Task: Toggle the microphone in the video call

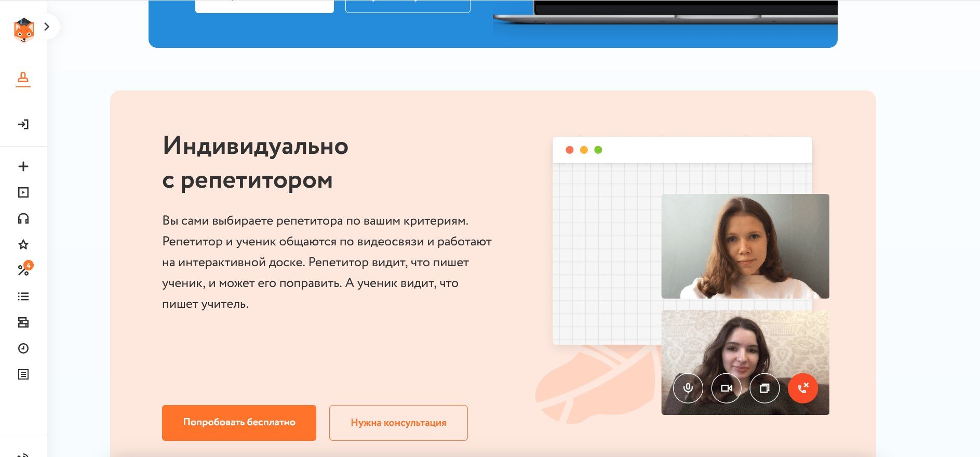Action: (688, 388)
